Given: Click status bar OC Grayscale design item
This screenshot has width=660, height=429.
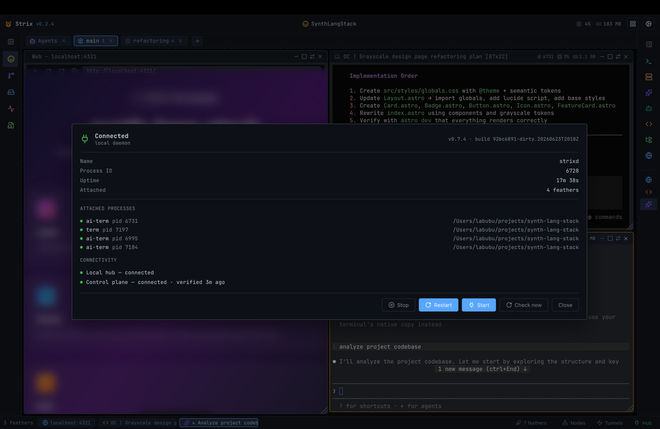Looking at the screenshot, I should coord(139,423).
